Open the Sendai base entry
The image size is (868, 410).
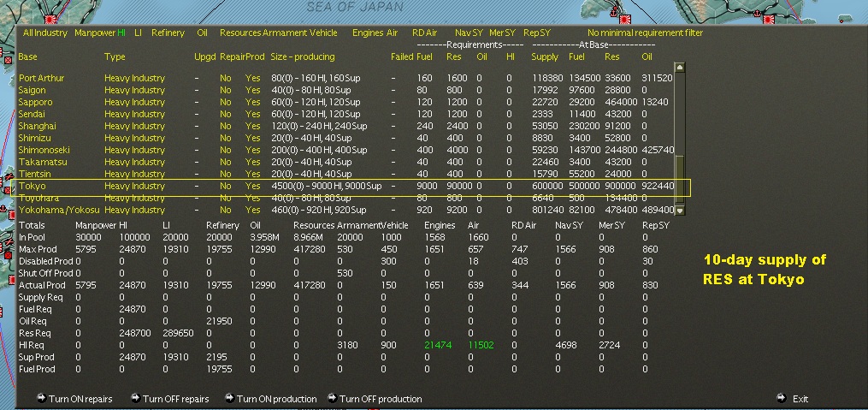pyautogui.click(x=32, y=114)
